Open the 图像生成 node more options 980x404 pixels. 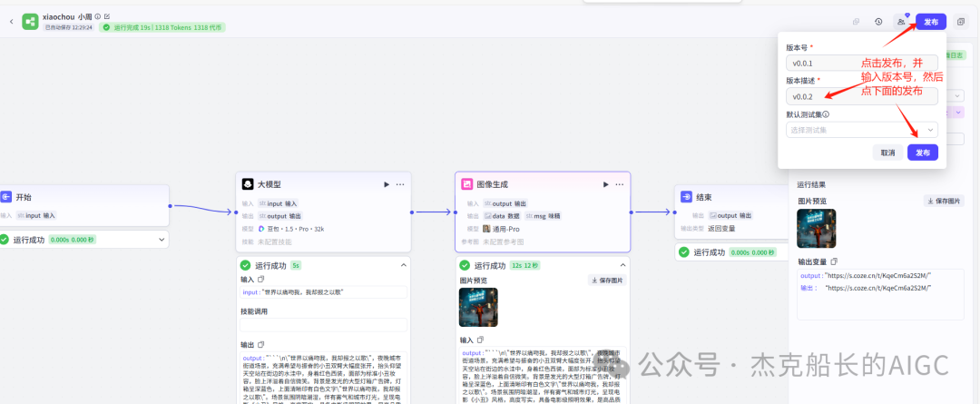(620, 184)
